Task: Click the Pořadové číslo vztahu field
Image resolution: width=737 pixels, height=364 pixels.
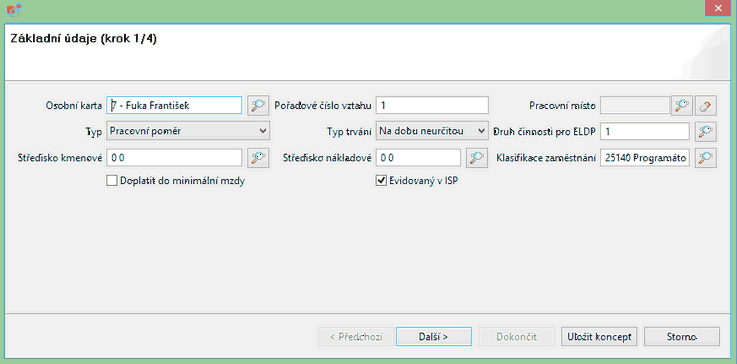Action: 432,105
